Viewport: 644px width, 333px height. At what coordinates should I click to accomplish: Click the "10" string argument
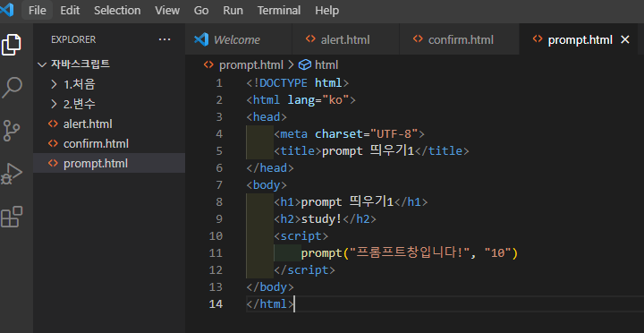coord(497,252)
